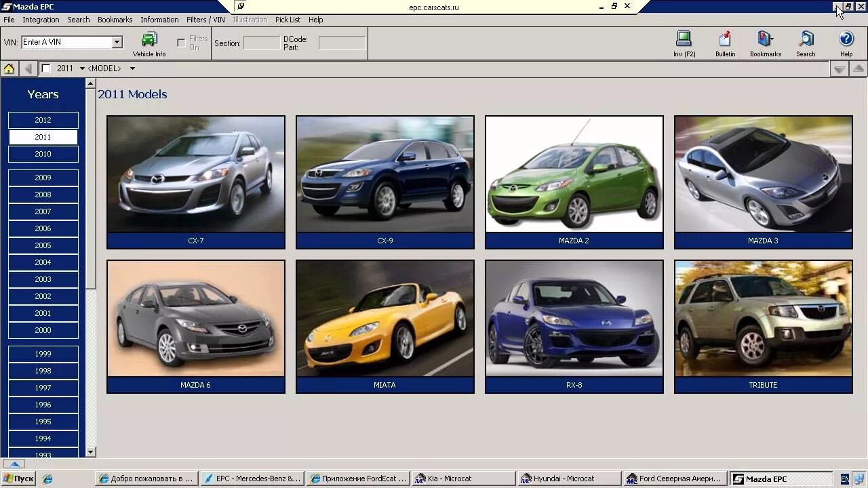Toggle the checkbox next to 2011 breadcrumb
The image size is (868, 488).
point(46,68)
